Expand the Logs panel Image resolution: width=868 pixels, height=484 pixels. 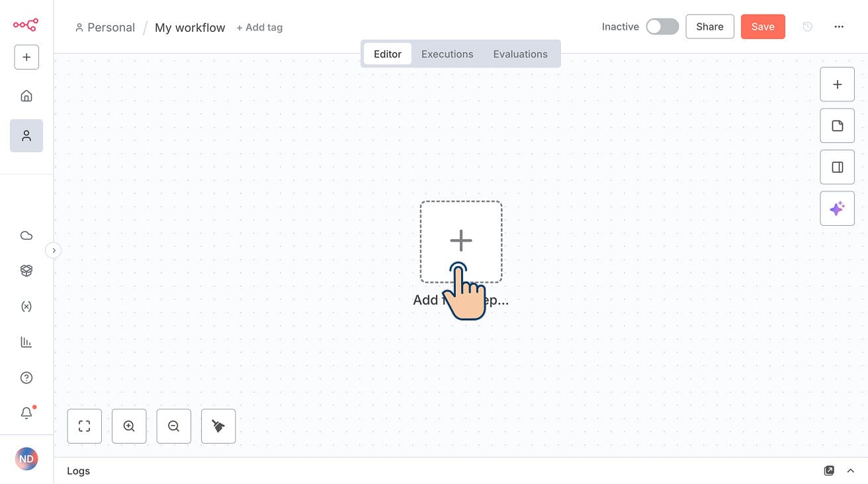(x=851, y=471)
